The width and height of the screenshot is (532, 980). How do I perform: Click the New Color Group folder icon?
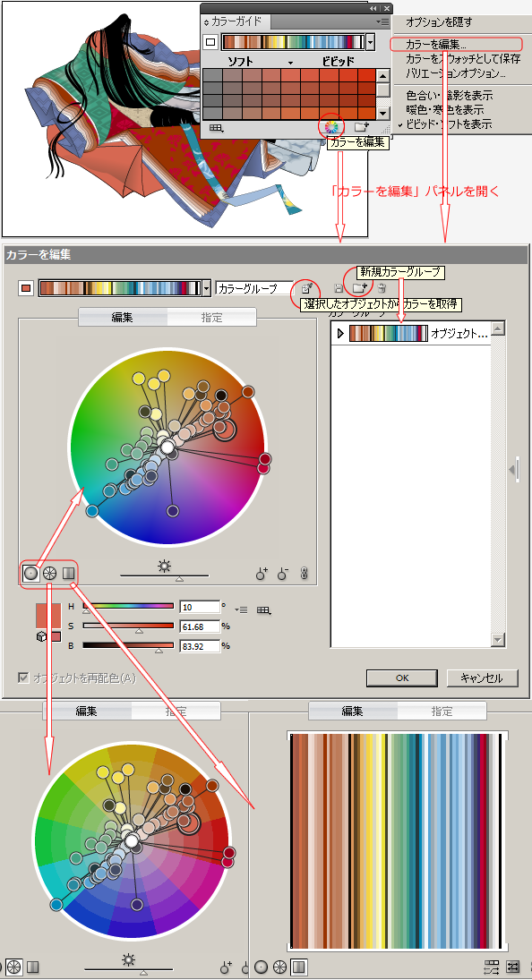359,288
